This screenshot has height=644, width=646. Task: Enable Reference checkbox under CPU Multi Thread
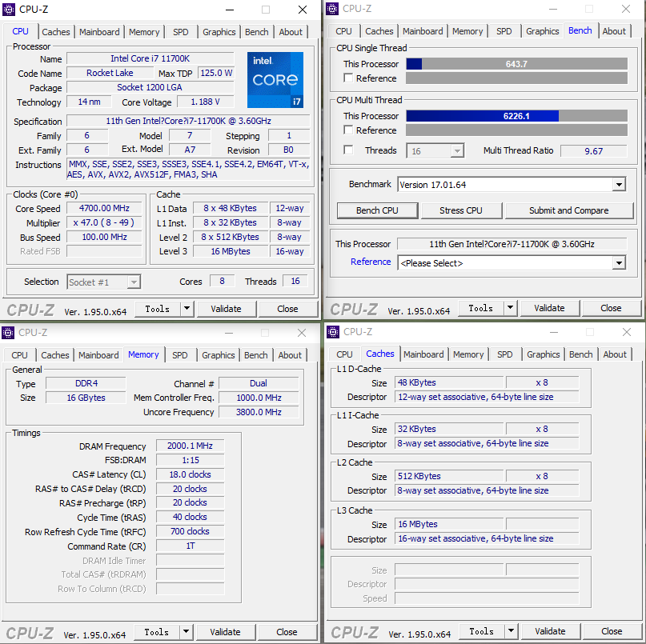coord(348,130)
